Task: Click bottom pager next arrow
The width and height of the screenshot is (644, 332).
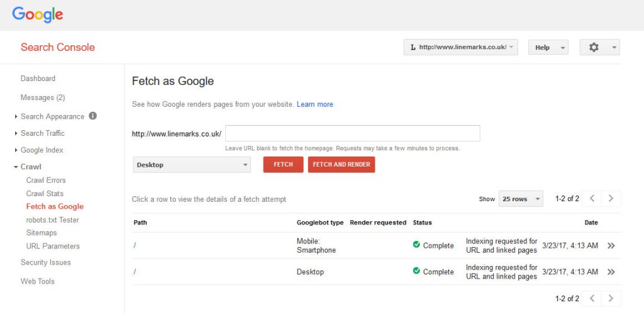Action: (611, 299)
